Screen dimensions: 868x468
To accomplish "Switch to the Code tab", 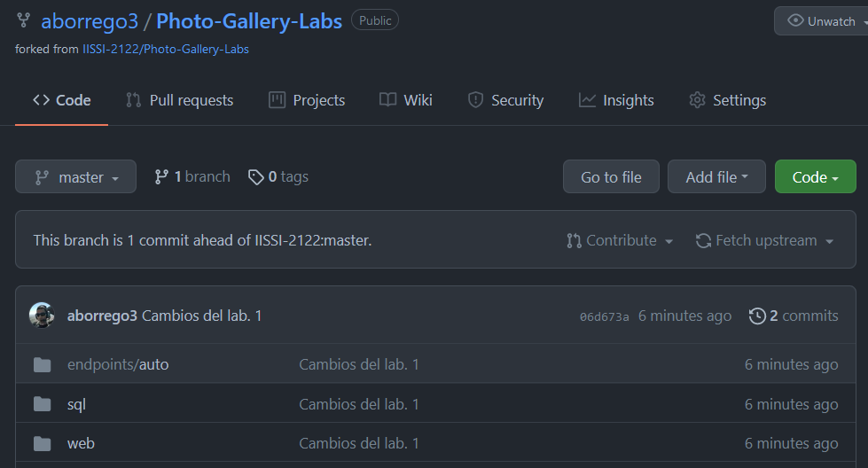I will point(61,100).
